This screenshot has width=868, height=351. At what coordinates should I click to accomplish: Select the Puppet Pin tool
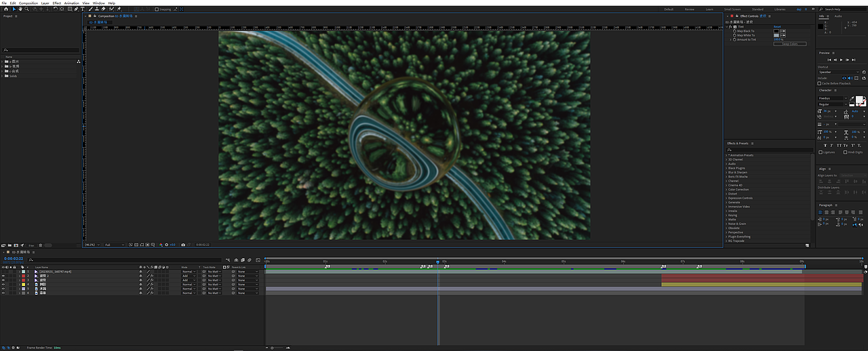click(x=119, y=9)
